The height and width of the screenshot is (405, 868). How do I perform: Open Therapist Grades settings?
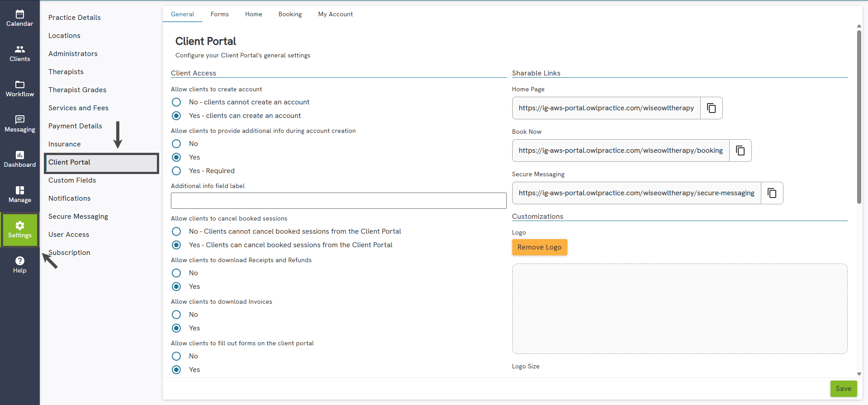[x=77, y=90]
